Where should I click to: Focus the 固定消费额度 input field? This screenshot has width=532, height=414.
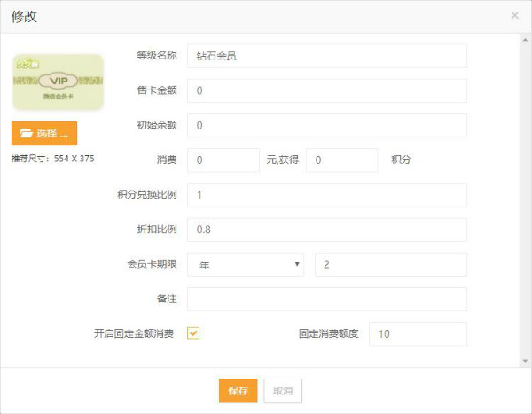click(418, 333)
